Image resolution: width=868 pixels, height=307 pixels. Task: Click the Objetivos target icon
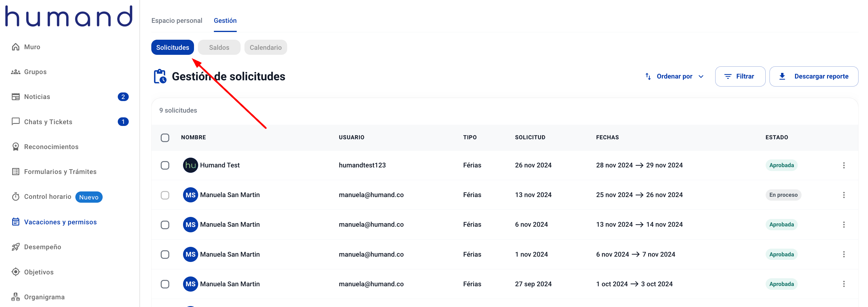(15, 272)
